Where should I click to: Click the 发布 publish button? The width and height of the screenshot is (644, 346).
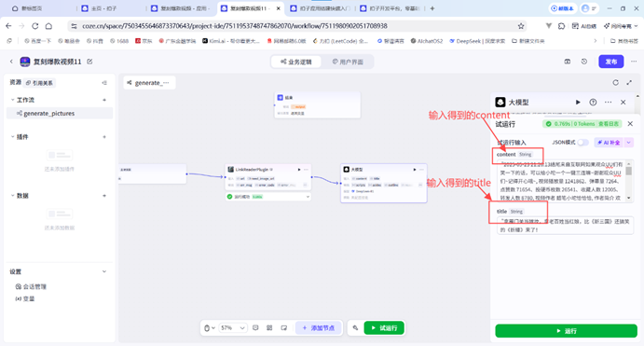[610, 62]
